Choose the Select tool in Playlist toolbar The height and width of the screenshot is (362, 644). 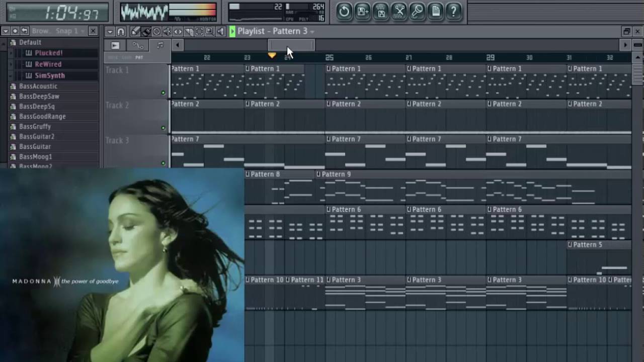tap(199, 32)
